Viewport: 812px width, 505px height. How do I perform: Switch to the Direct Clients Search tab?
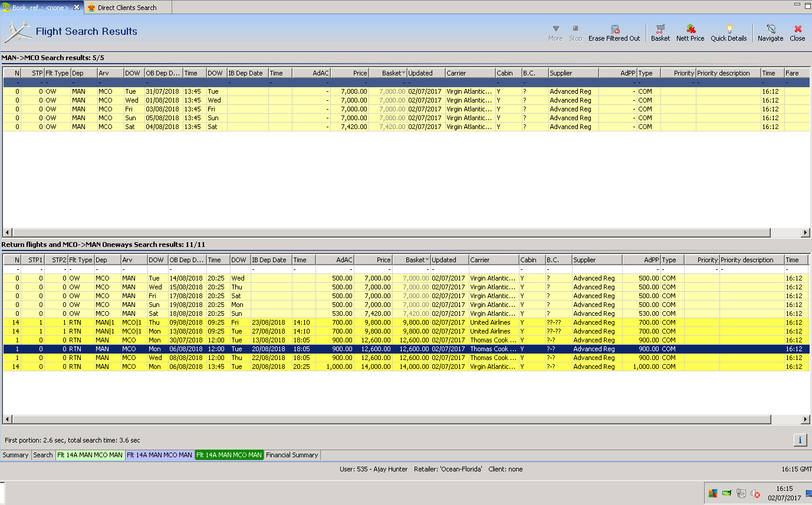coord(127,8)
